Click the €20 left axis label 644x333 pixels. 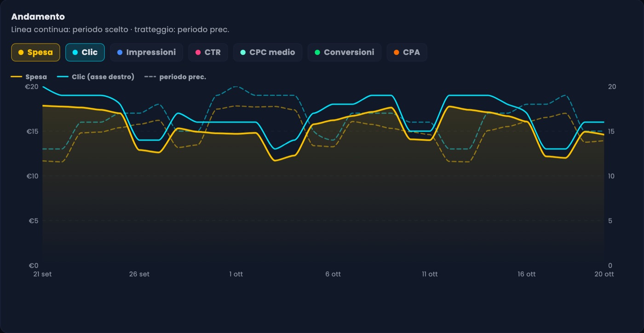[31, 87]
